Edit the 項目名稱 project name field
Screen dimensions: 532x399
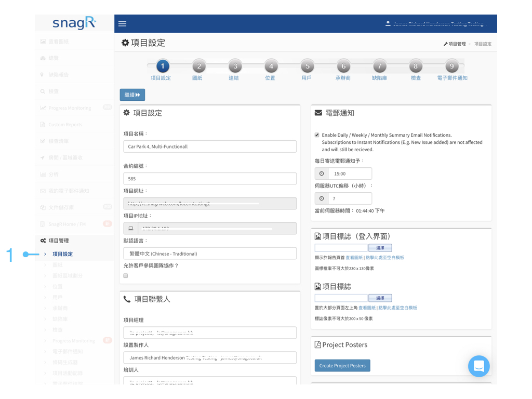(x=210, y=147)
